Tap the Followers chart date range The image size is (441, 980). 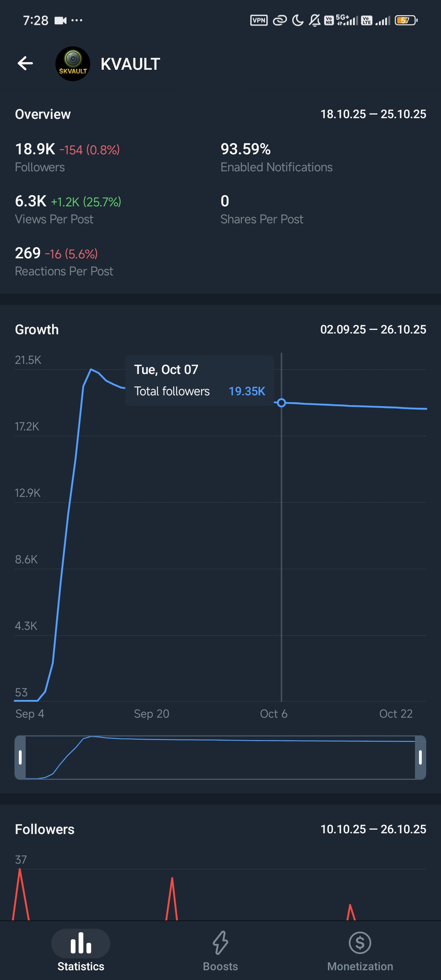[x=373, y=829]
